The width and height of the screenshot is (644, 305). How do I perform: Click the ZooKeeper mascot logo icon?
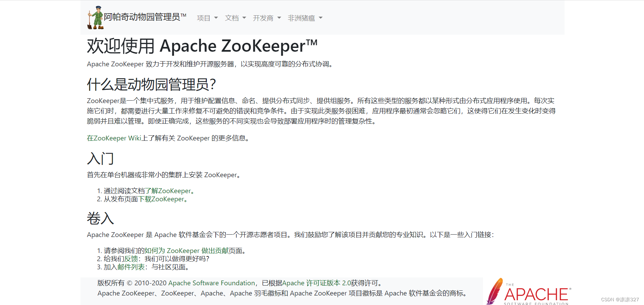click(95, 17)
